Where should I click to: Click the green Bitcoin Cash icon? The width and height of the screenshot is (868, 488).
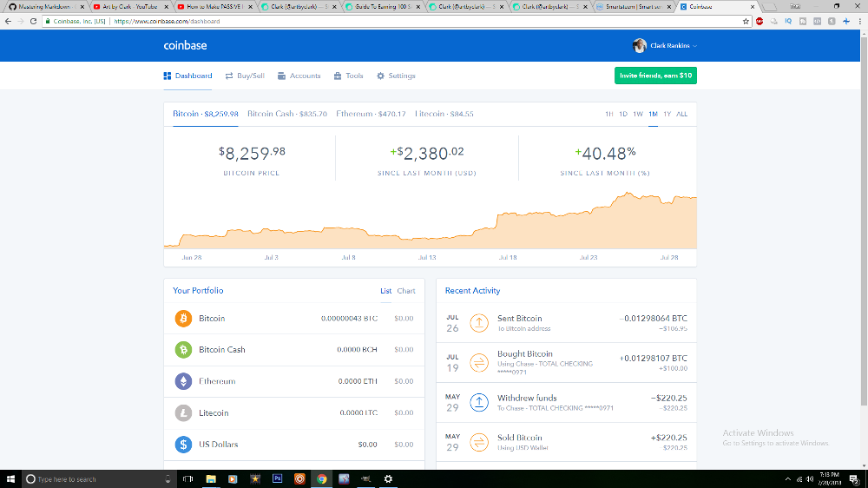click(183, 350)
